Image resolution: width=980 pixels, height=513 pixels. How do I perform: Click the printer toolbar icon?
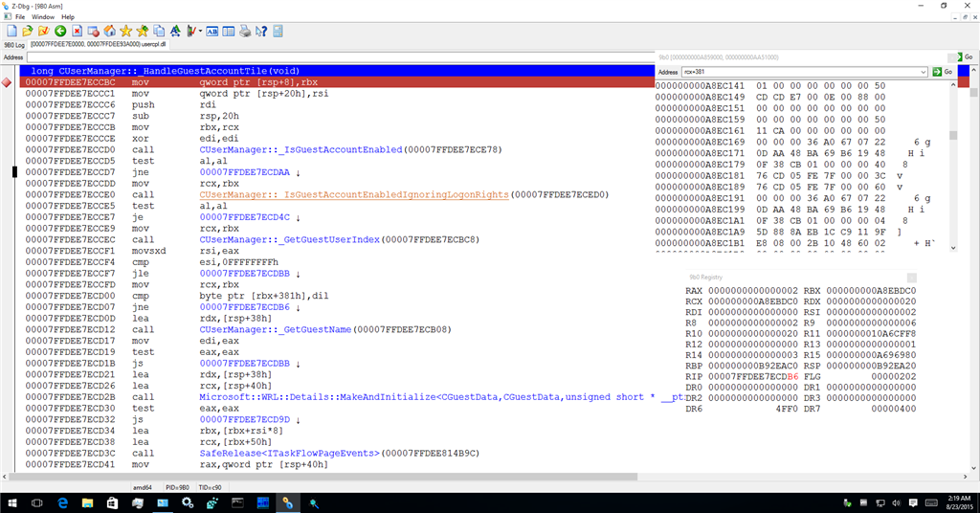[245, 31]
